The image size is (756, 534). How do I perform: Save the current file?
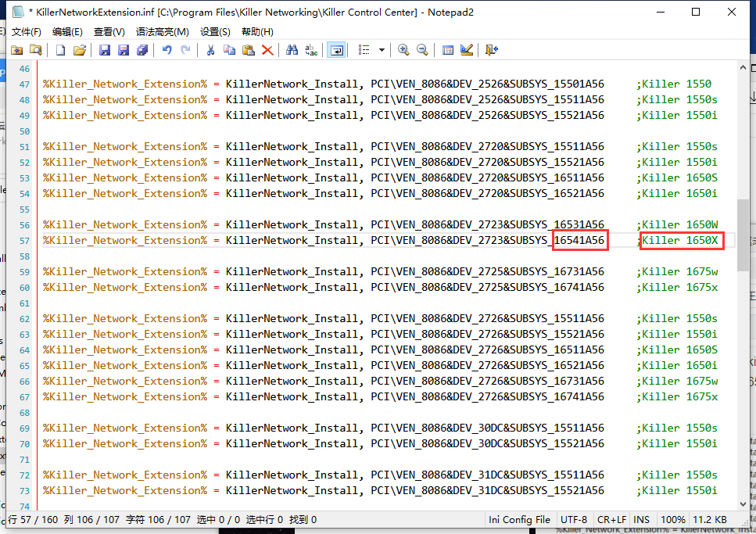105,50
